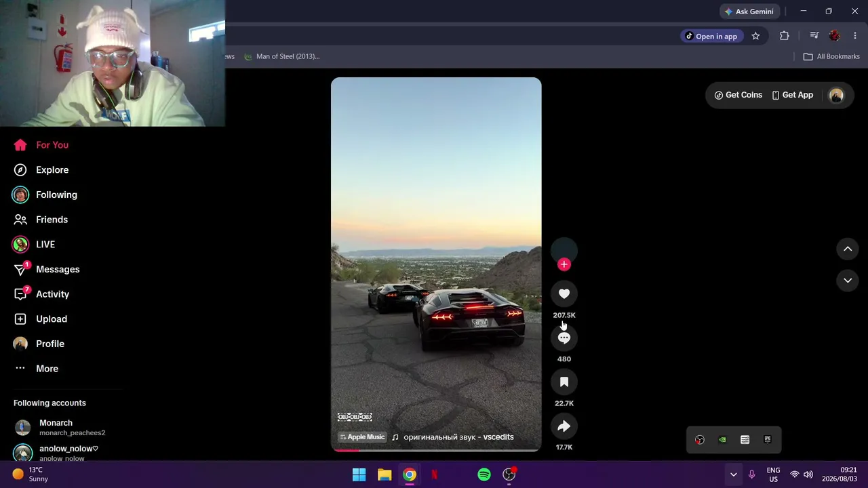This screenshot has width=868, height=488.
Task: Open the NVIDIA icon in the tray popup
Action: click(x=722, y=440)
